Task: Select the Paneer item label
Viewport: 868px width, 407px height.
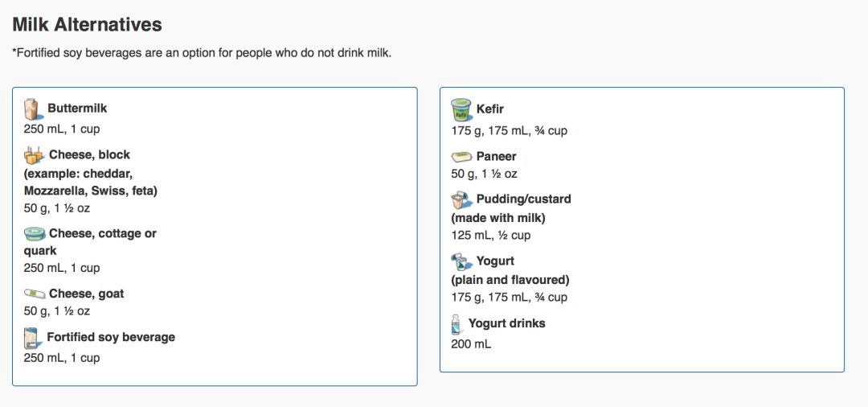Action: point(496,156)
